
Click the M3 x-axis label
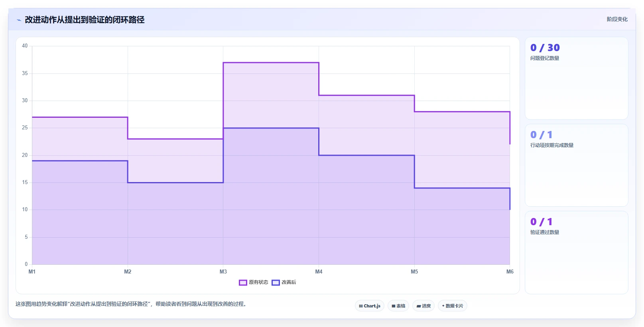tap(223, 272)
